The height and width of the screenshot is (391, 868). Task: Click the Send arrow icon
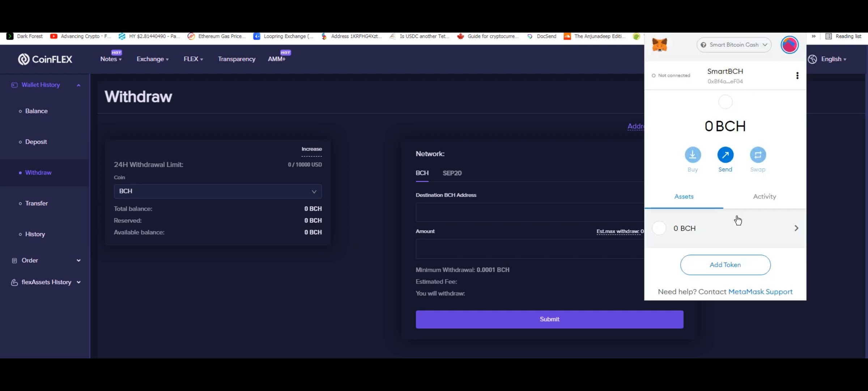pos(725,155)
